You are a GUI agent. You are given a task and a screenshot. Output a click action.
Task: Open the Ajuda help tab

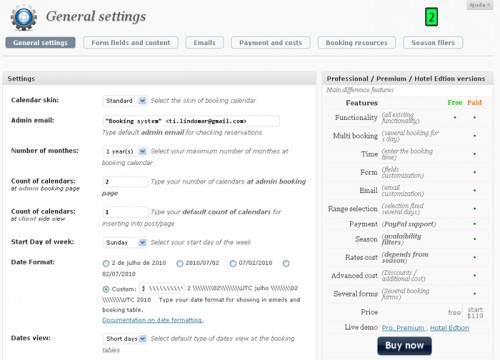[479, 5]
